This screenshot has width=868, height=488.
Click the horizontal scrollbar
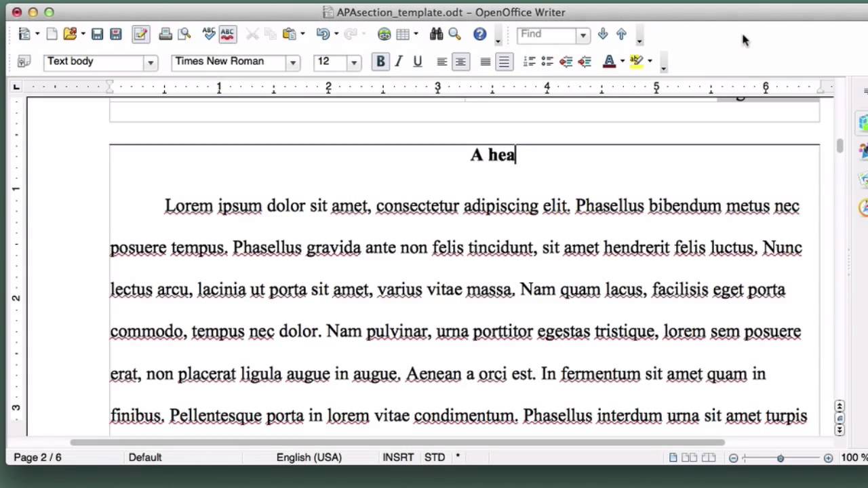397,443
